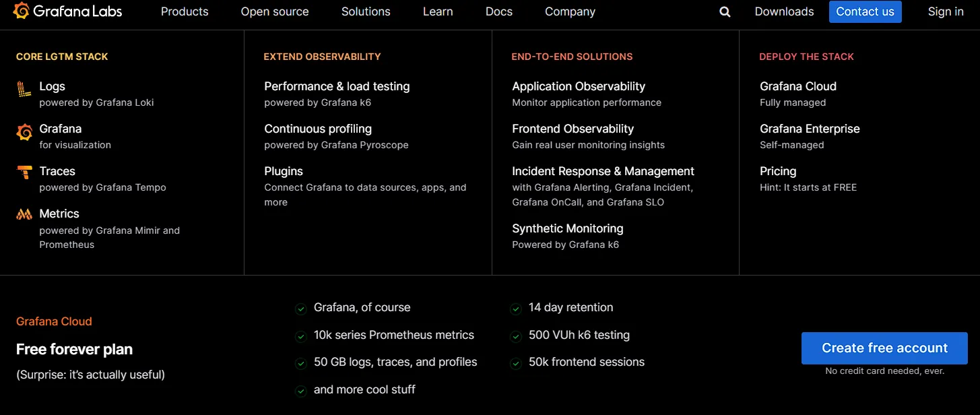Click '14 day retention' text
The height and width of the screenshot is (415, 980).
[x=571, y=307]
